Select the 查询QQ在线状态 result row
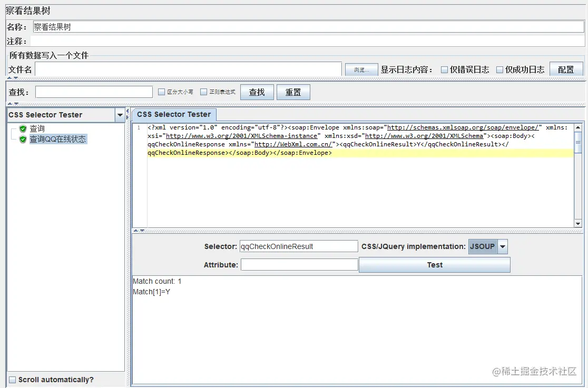This screenshot has width=588, height=388. pyautogui.click(x=58, y=139)
